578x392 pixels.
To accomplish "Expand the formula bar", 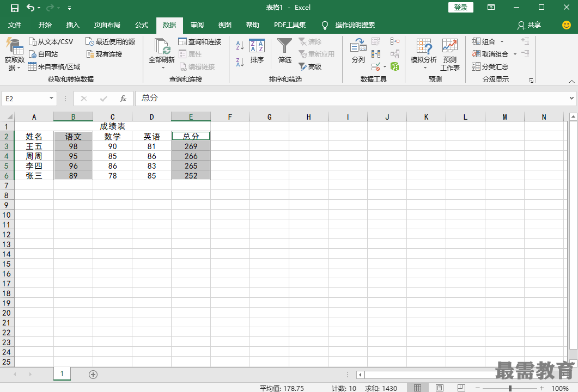I will [x=571, y=98].
